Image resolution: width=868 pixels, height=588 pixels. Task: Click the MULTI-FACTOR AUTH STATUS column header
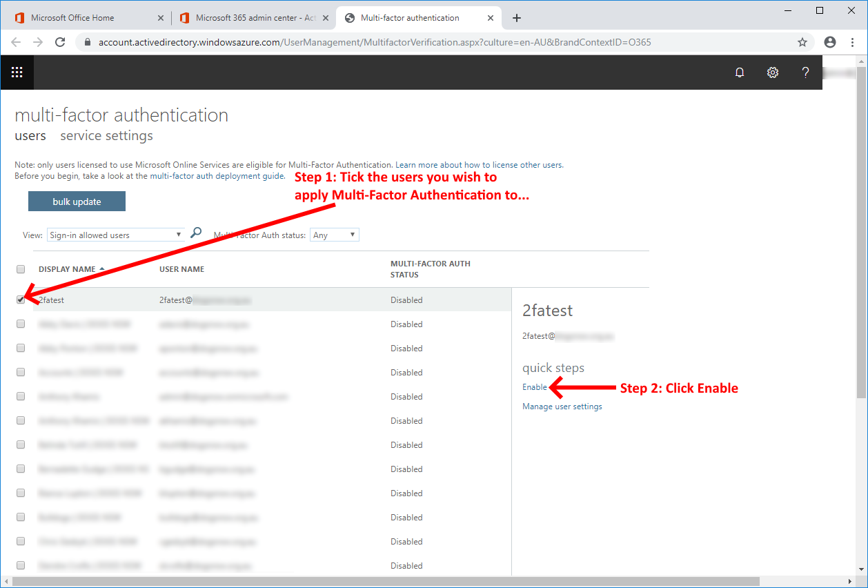pos(431,269)
